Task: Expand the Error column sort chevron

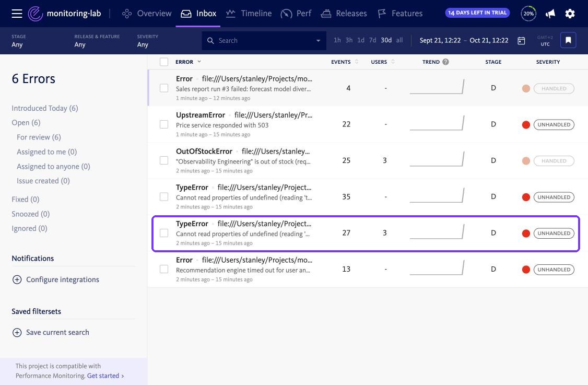Action: click(199, 62)
